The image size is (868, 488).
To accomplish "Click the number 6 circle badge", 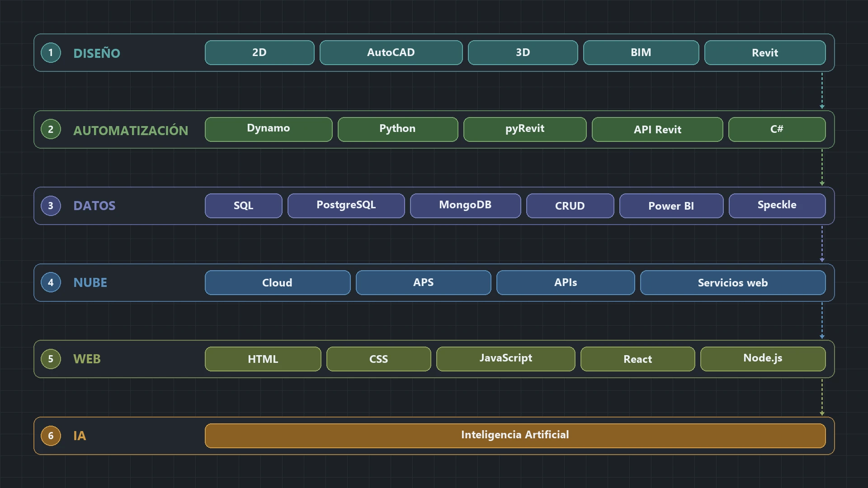I will [x=51, y=436].
